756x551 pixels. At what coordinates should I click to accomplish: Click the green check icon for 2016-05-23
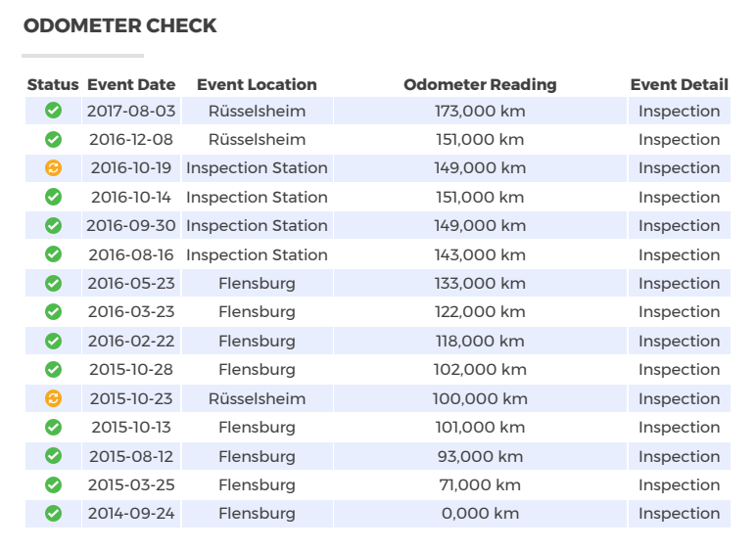pyautogui.click(x=54, y=284)
